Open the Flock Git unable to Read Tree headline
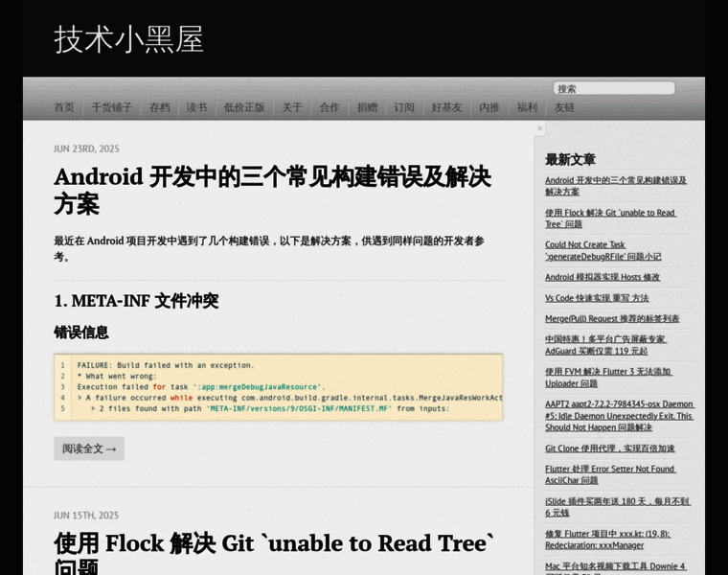This screenshot has width=728, height=575. pos(274,553)
